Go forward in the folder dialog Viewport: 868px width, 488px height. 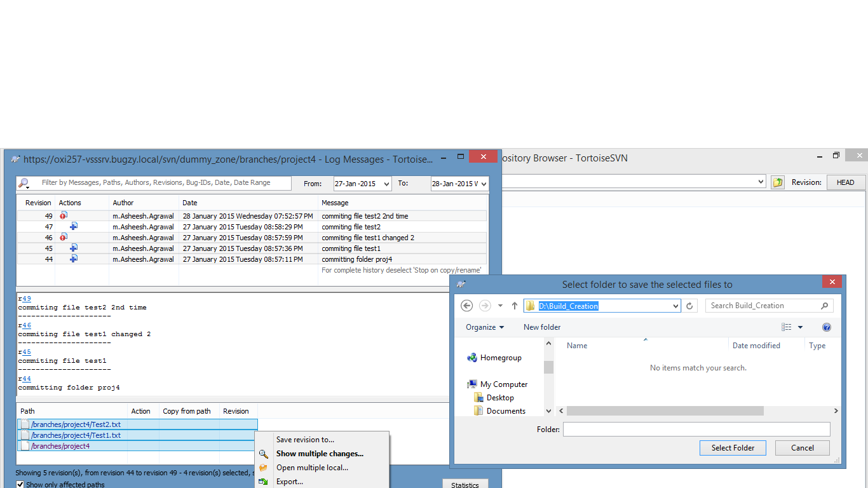click(485, 306)
